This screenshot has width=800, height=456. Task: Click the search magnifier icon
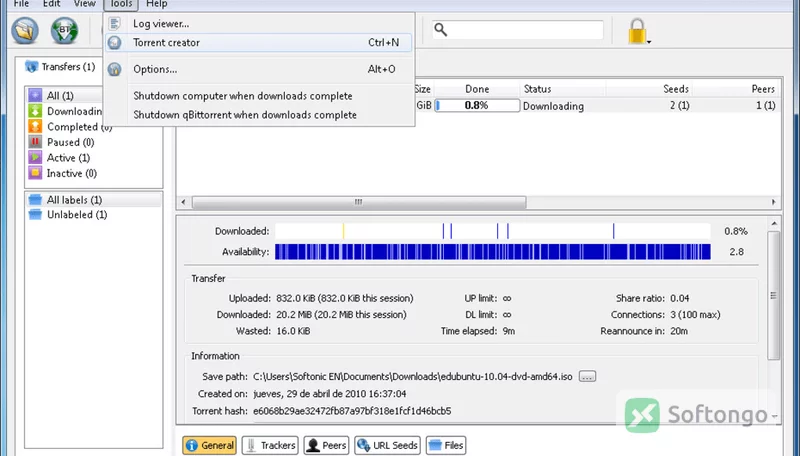(440, 30)
